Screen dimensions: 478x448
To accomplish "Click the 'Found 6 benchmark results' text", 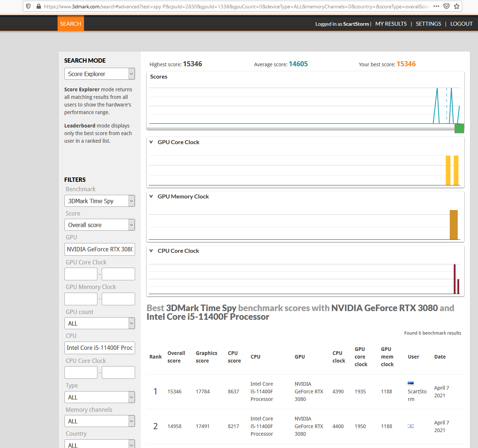I will tap(433, 333).
